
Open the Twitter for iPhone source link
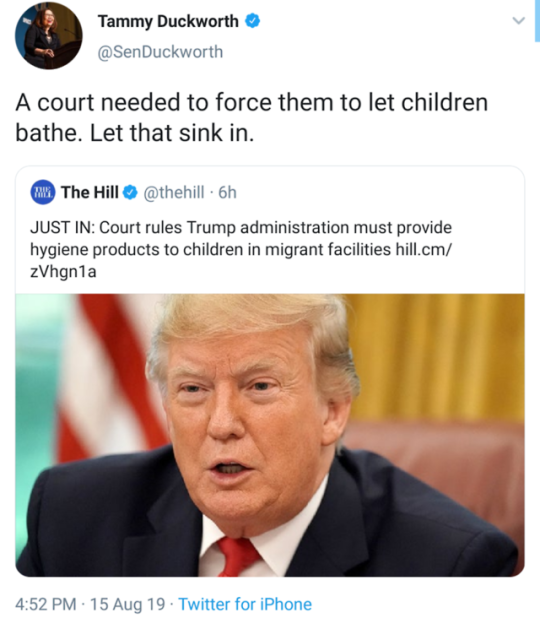pos(245,604)
